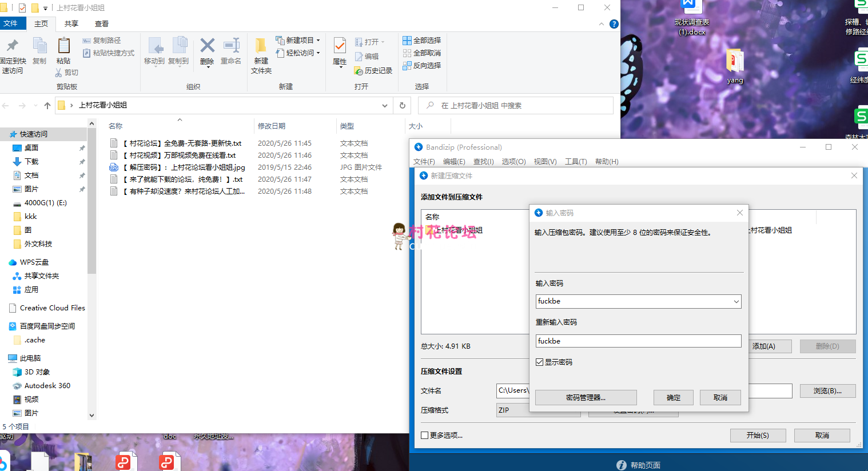This screenshot has width=868, height=471.
Task: Click OK in the password dialog
Action: (674, 398)
